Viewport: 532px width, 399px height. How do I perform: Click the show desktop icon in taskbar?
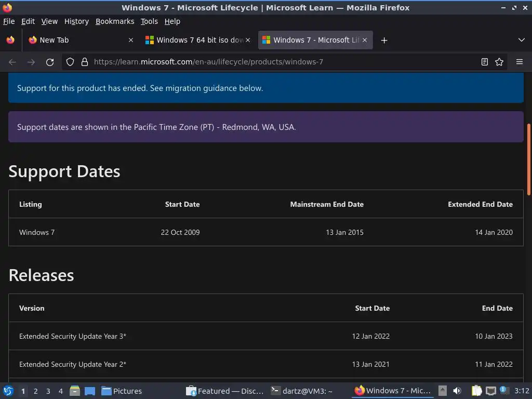[x=90, y=391]
